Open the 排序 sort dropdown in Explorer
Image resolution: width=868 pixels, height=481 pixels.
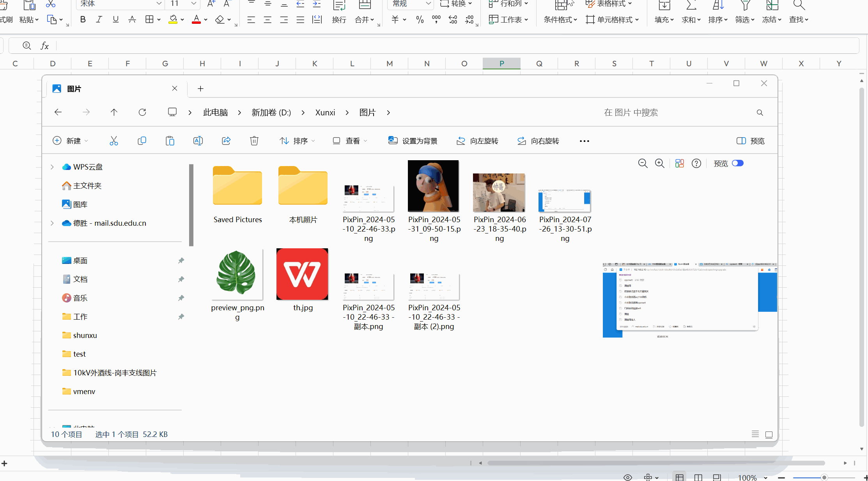(x=297, y=141)
